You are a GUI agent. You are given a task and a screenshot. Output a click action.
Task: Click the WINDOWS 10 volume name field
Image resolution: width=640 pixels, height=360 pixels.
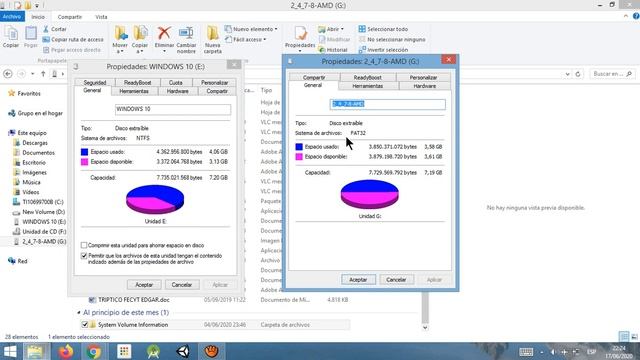click(x=173, y=109)
